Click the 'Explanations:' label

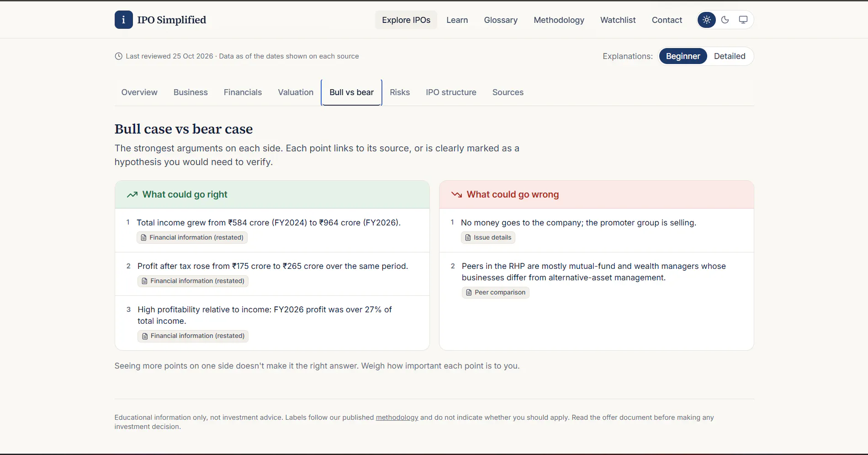[x=628, y=56]
